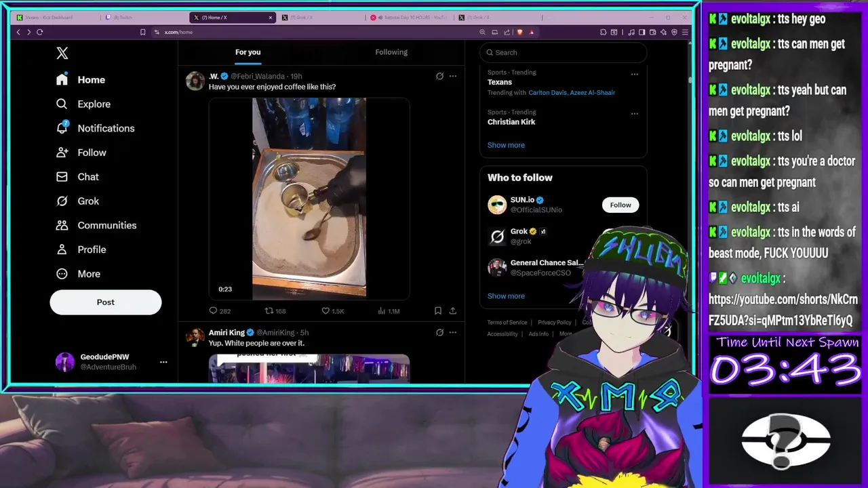Open Brave VPN shield icon
The width and height of the screenshot is (868, 488).
[x=674, y=32]
